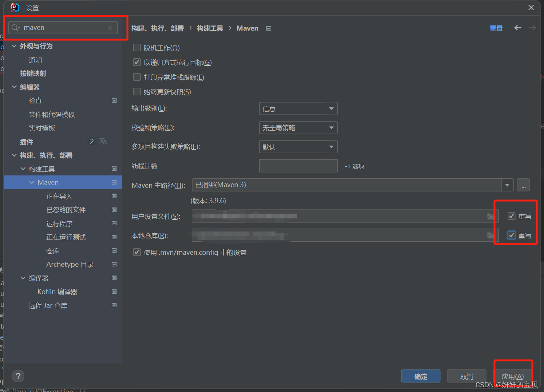Image resolution: width=544 pixels, height=392 pixels.
Task: Click folder icon in user settings file field
Action: pyautogui.click(x=490, y=216)
